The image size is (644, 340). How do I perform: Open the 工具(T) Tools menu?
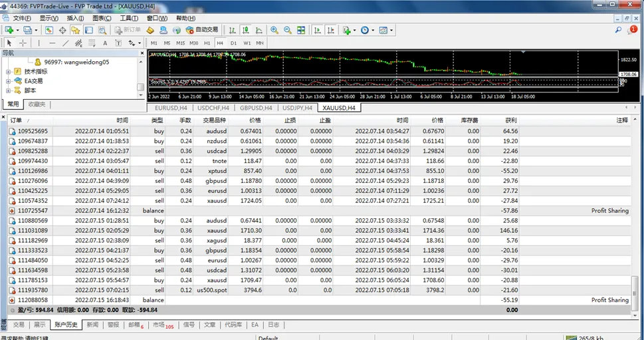coord(128,18)
